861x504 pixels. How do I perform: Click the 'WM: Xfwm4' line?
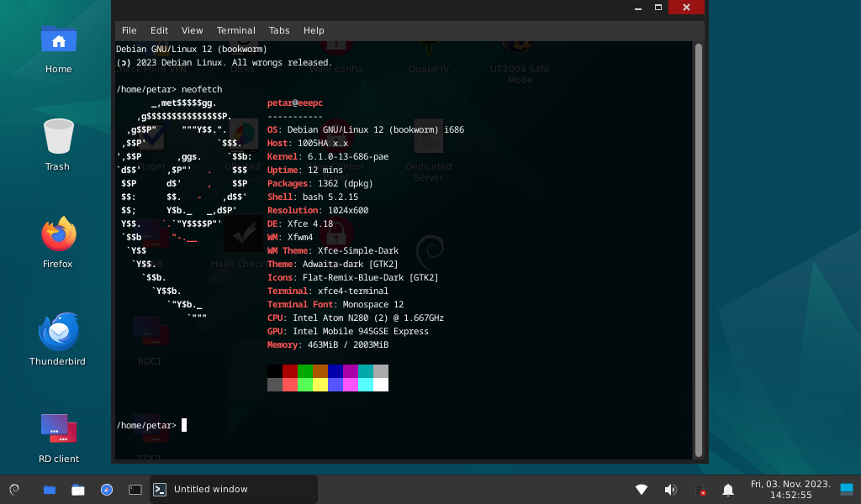pyautogui.click(x=290, y=238)
